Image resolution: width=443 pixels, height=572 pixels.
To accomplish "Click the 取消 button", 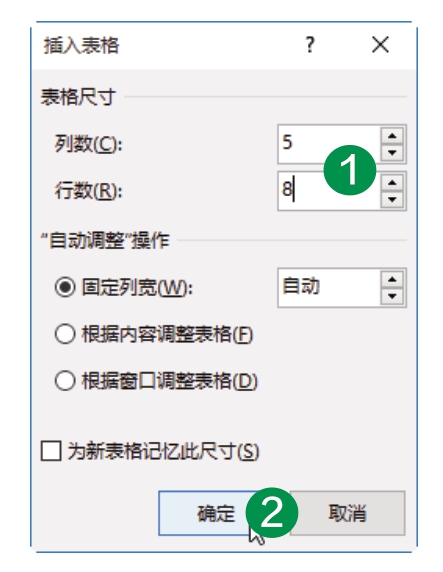I will (x=347, y=513).
